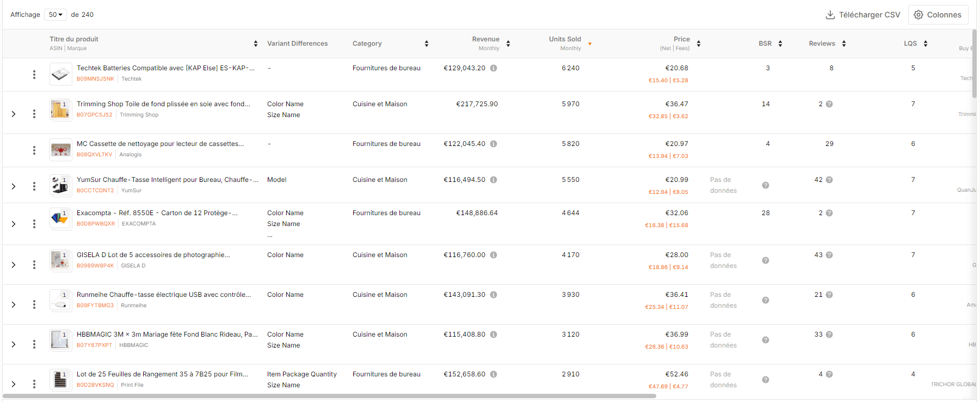Viewport: 980px width, 402px height.
Task: Open the Colonnes settings button
Action: tap(938, 15)
